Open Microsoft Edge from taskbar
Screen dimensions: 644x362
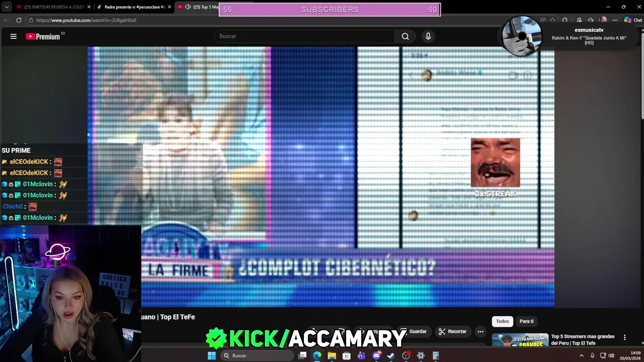317,355
